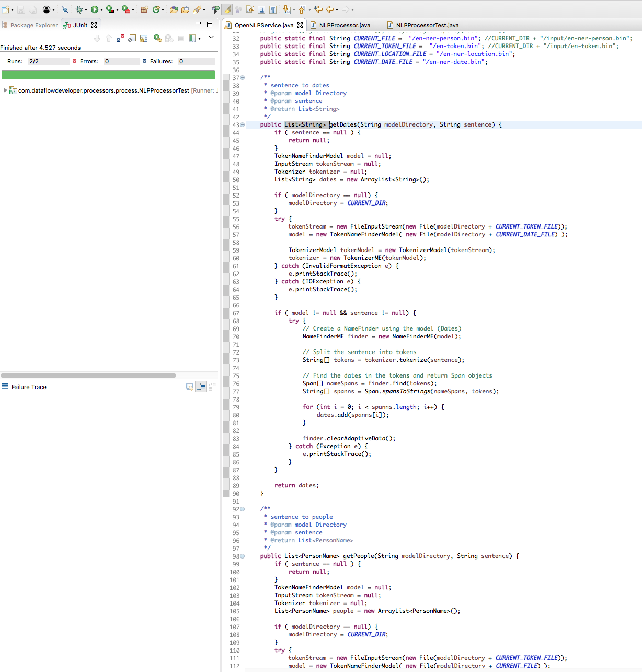Rerun the JUnit test
Screen dimensions: 642x672
click(x=157, y=38)
